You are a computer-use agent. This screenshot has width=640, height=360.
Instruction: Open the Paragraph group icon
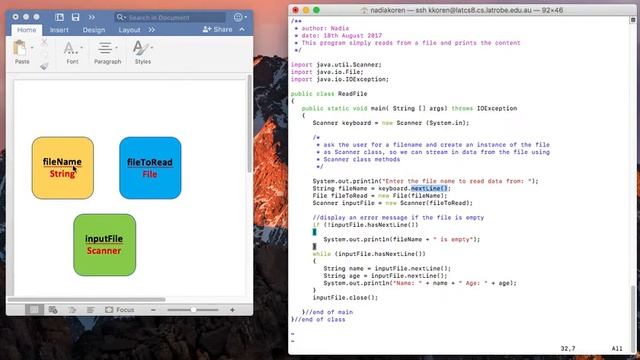pos(105,48)
